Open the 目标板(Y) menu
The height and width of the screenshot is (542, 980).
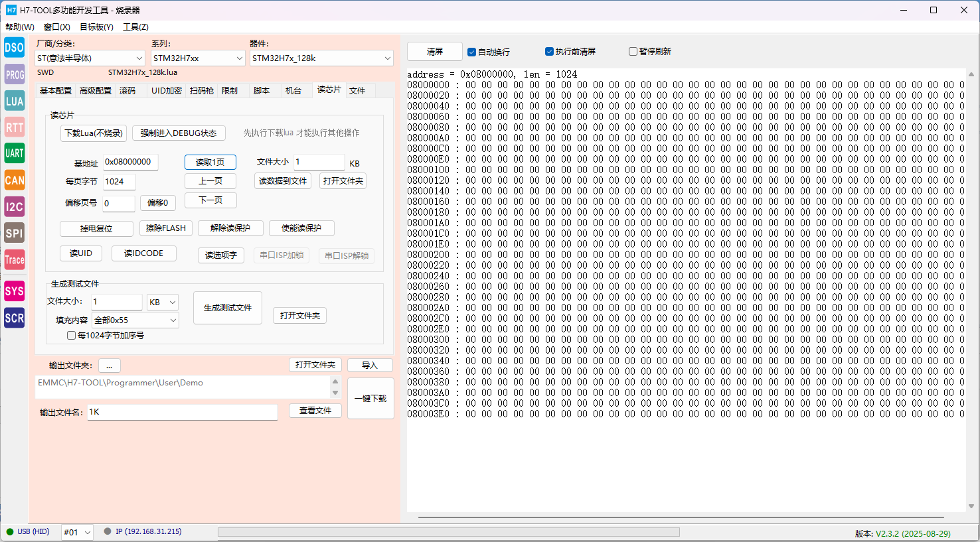coord(96,27)
